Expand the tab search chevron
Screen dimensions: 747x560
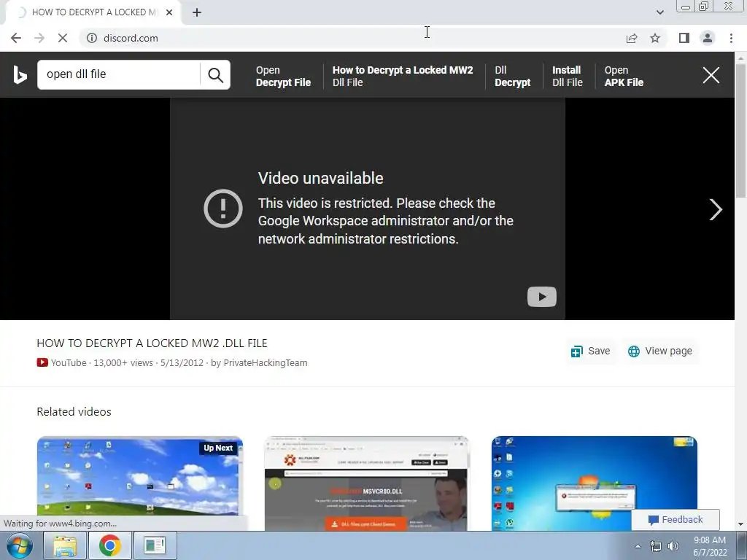coord(659,12)
